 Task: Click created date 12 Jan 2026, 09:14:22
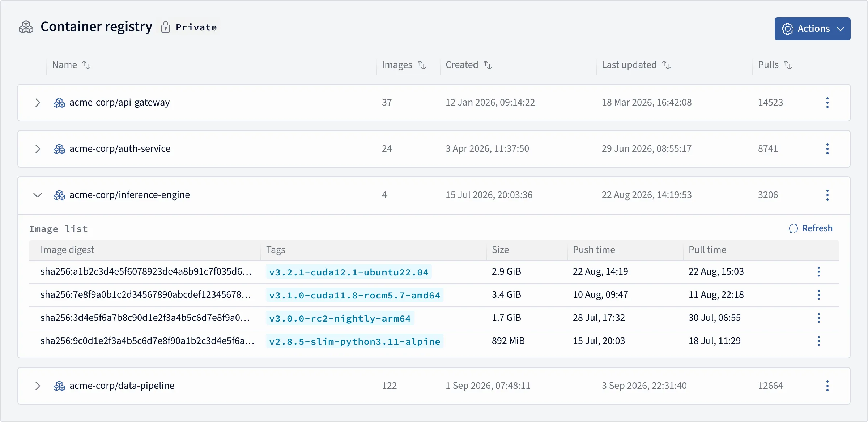[490, 103]
